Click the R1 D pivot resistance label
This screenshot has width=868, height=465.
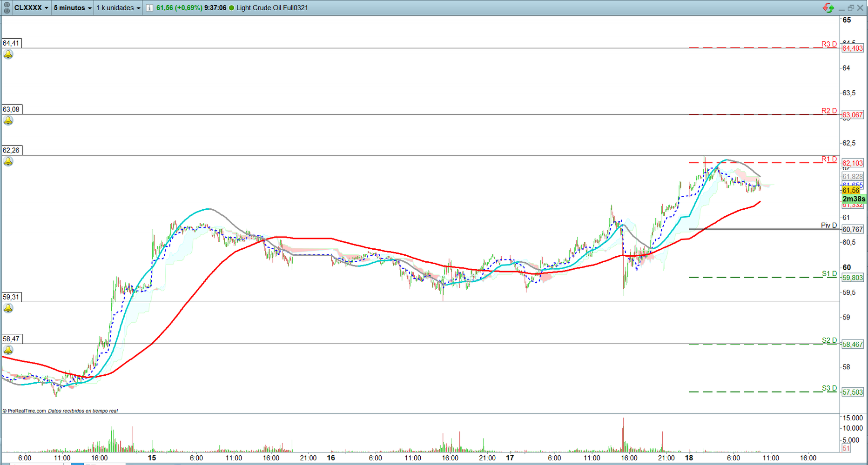pyautogui.click(x=828, y=159)
